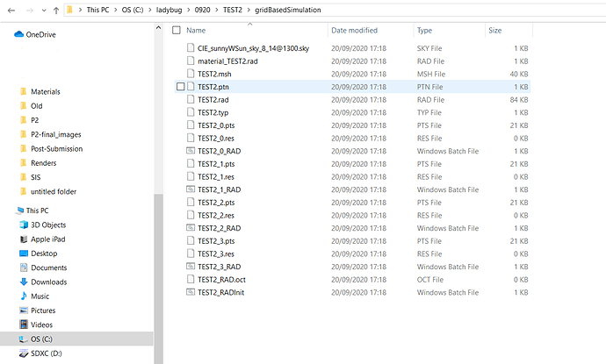Click the SDXC (D:) card icon
The image size is (606, 364).
pos(24,353)
